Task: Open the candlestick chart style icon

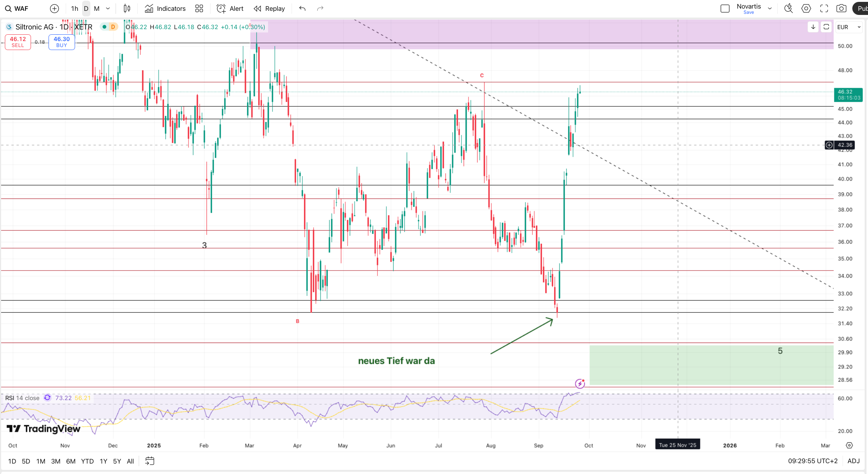Action: tap(127, 9)
